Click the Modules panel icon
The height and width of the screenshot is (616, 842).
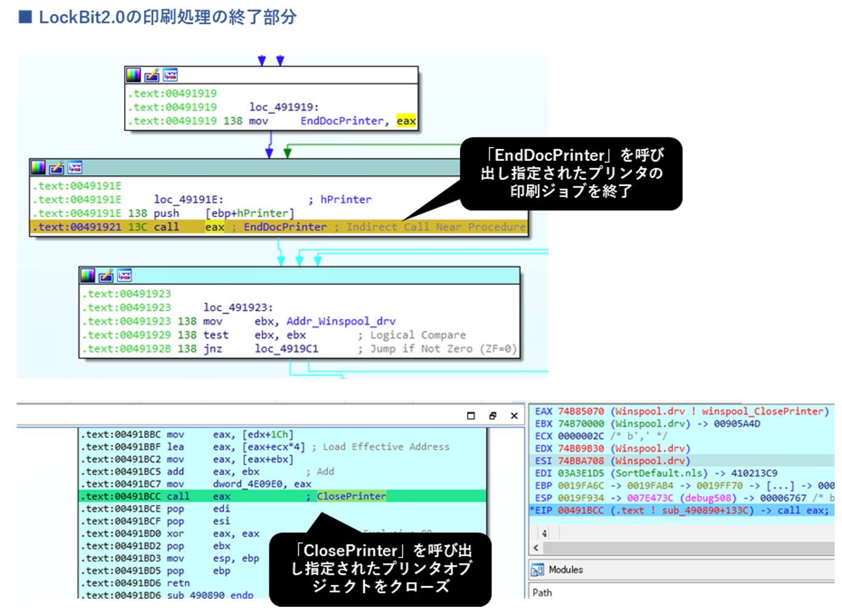pos(537,570)
